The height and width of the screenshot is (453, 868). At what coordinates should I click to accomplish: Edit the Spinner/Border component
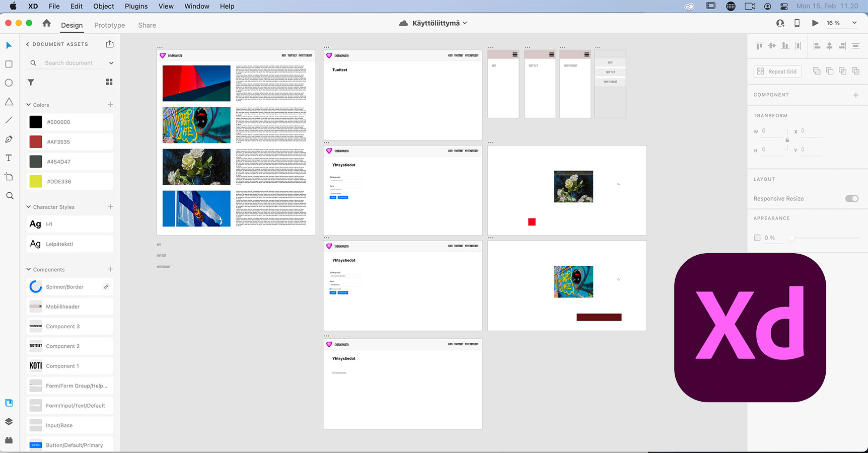click(x=106, y=287)
